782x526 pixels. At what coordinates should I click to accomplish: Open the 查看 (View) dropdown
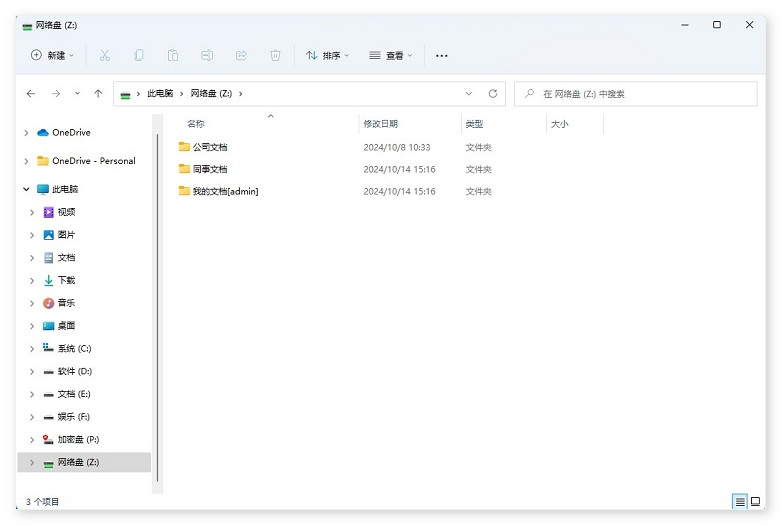(391, 55)
